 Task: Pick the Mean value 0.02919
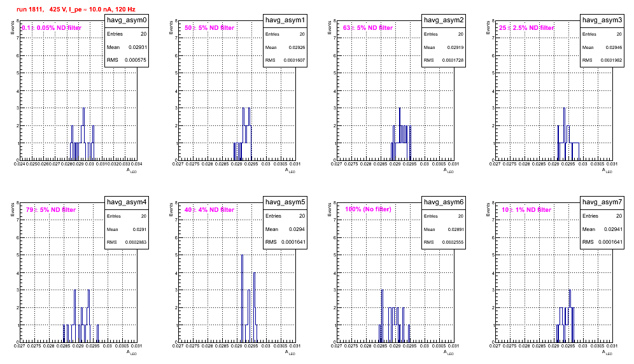[x=455, y=48]
